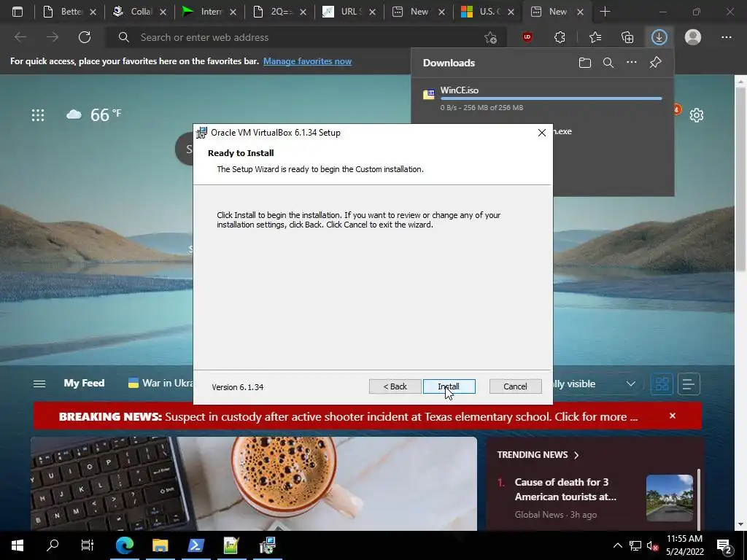Pin the Downloads panel
Image resolution: width=747 pixels, height=560 pixels.
click(x=656, y=63)
